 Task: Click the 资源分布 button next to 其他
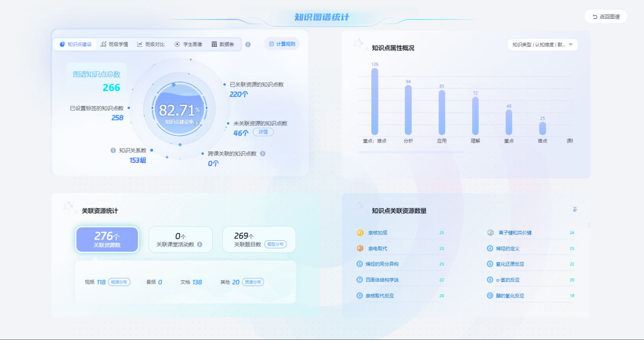[x=253, y=282]
